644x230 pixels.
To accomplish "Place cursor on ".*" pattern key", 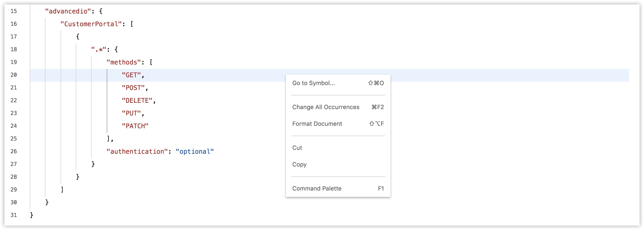I will pyautogui.click(x=99, y=50).
